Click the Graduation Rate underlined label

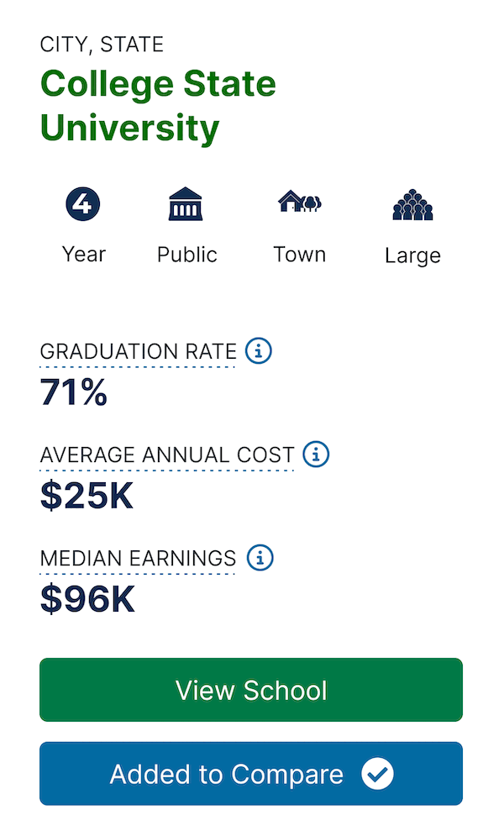pos(138,352)
